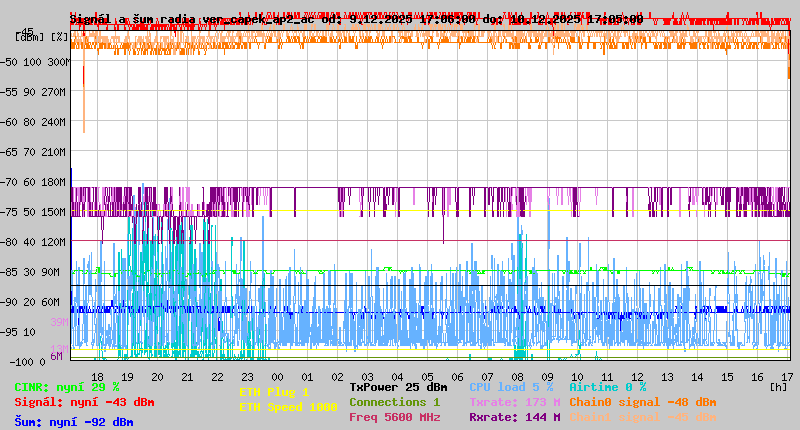The image size is (800, 430).
Task: Click the green Connections 1 legend label
Action: click(x=394, y=402)
